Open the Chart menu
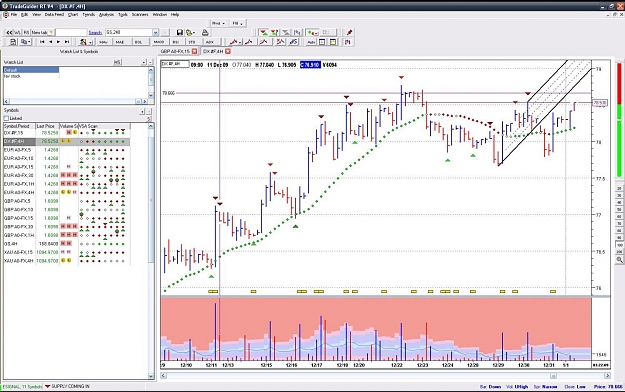The width and height of the screenshot is (625, 392). tap(73, 14)
